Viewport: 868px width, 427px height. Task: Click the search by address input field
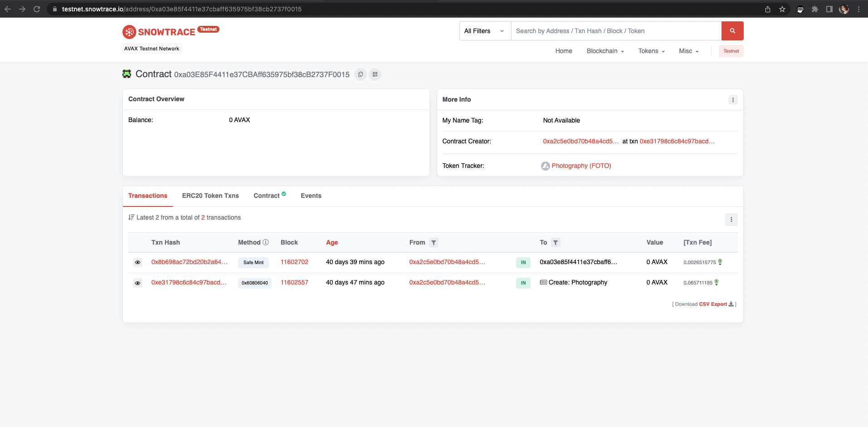click(x=616, y=31)
